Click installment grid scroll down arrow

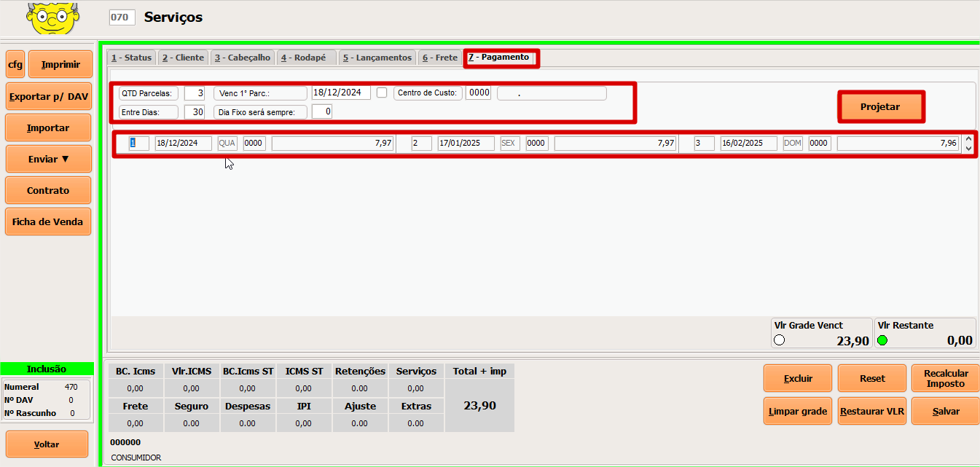(x=968, y=148)
